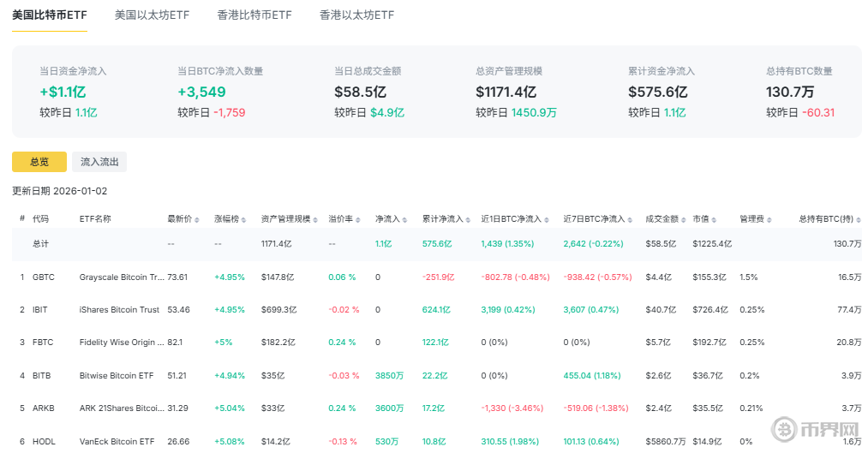Sort by 近1日BTC净流入 sort arrows
Screen dimensions: 868x453
click(x=545, y=219)
